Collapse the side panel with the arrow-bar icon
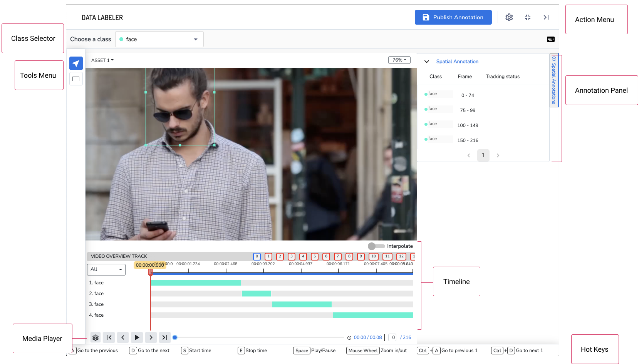The image size is (644, 364). 546,17
